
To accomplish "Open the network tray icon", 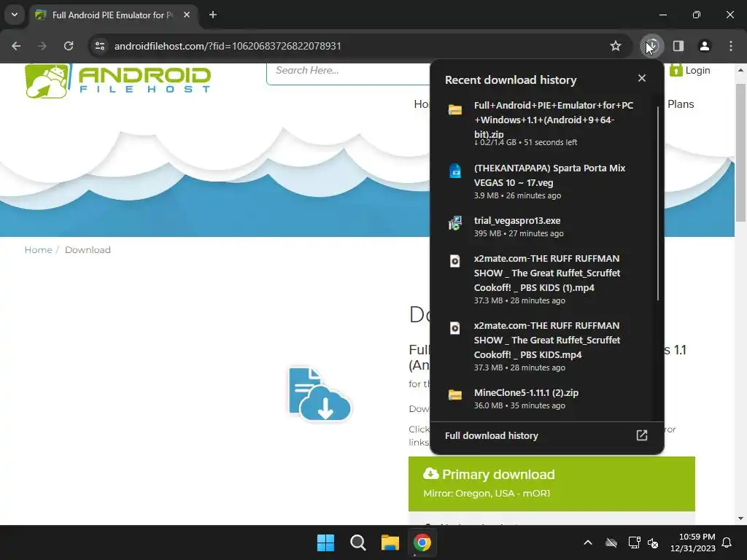I will (634, 542).
